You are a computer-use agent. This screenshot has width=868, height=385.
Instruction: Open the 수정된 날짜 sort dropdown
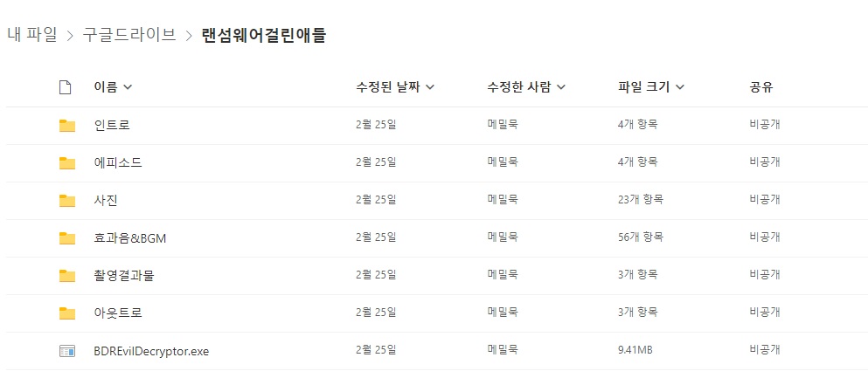point(430,87)
